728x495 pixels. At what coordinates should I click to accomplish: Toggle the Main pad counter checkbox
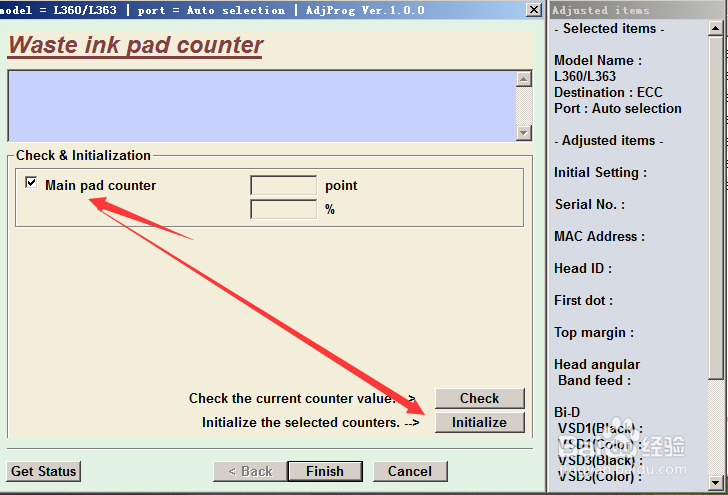pos(31,182)
